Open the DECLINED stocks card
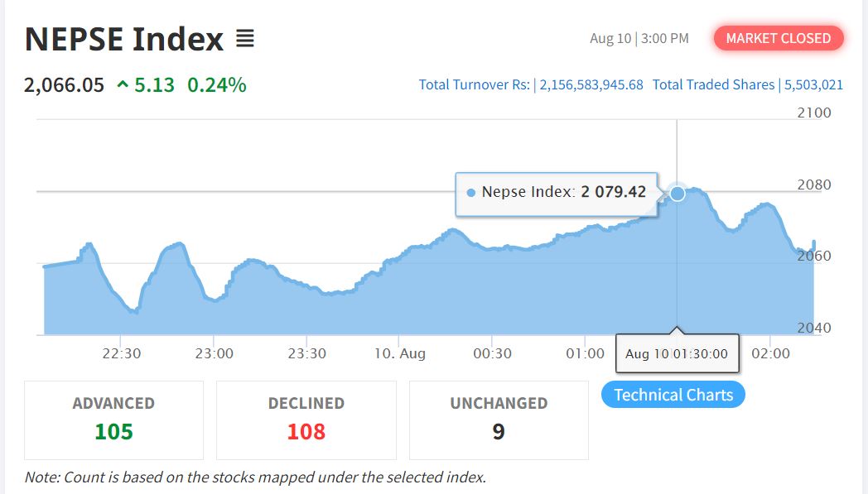 pyautogui.click(x=306, y=420)
